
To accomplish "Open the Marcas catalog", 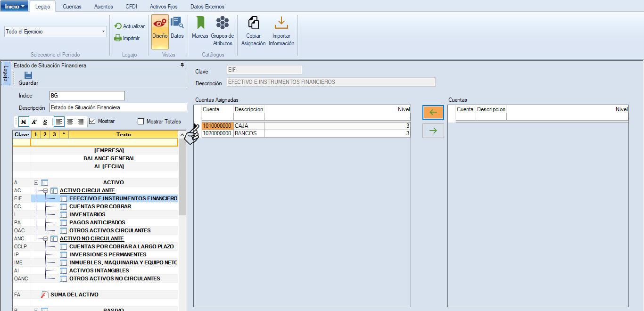I will pyautogui.click(x=200, y=28).
